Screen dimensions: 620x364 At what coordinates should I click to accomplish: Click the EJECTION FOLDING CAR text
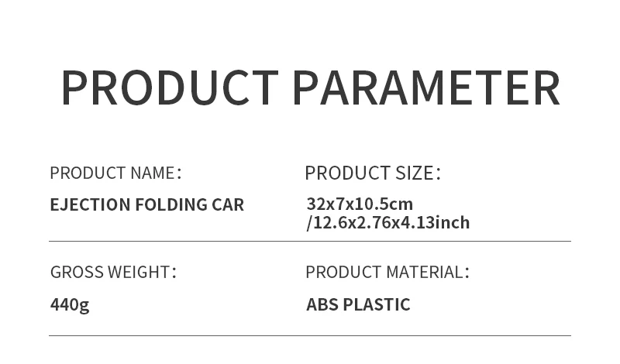tap(146, 205)
